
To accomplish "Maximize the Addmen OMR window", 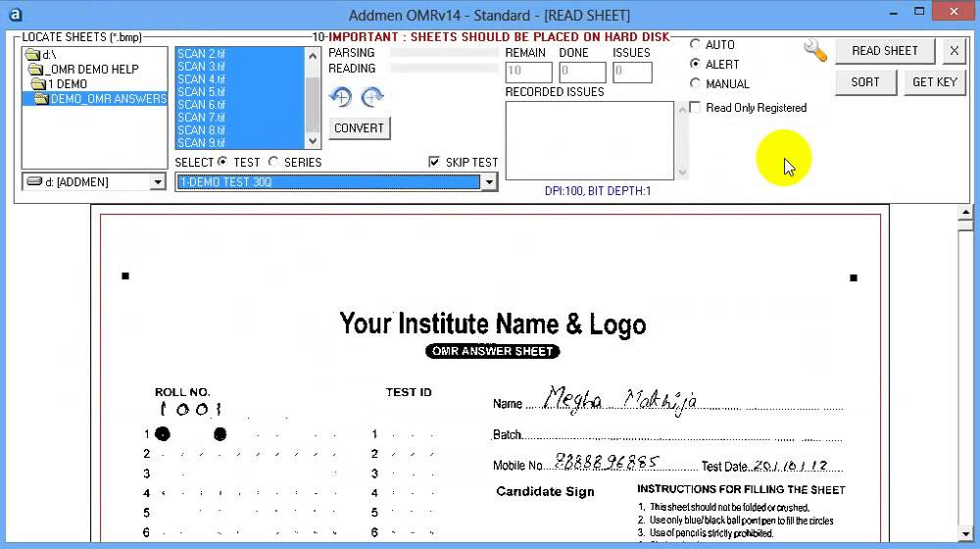I will 919,11.
